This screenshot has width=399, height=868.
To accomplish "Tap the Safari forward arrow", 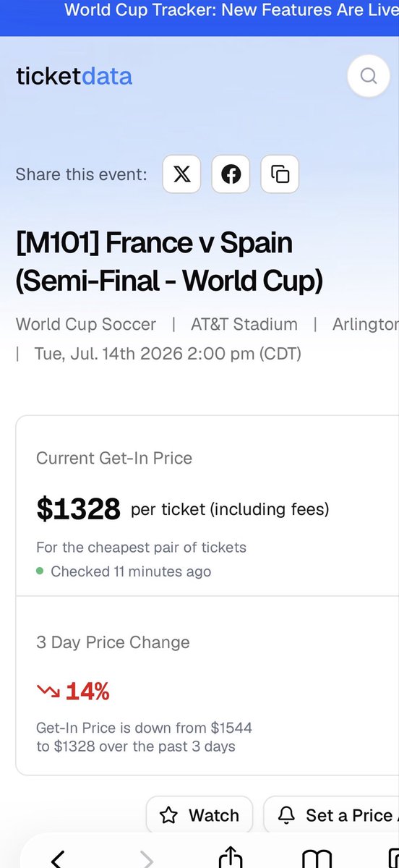I will tap(146, 859).
